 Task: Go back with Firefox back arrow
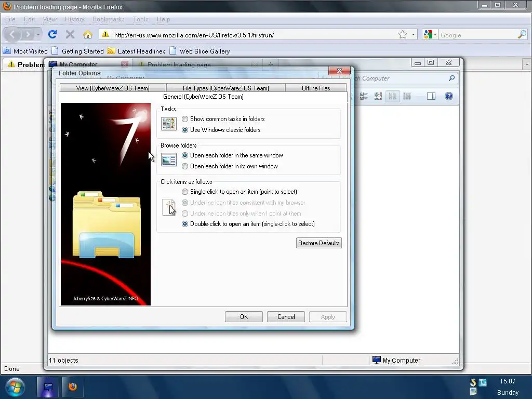click(x=12, y=34)
